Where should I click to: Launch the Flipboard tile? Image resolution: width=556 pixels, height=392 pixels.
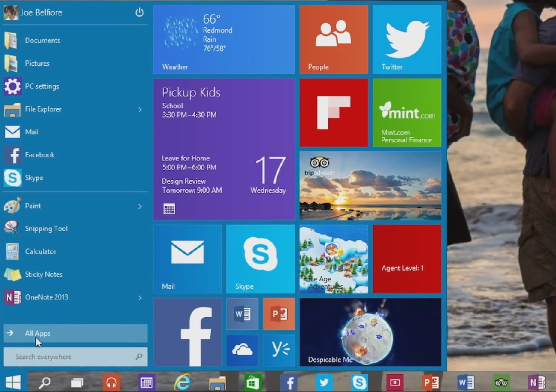(x=334, y=112)
